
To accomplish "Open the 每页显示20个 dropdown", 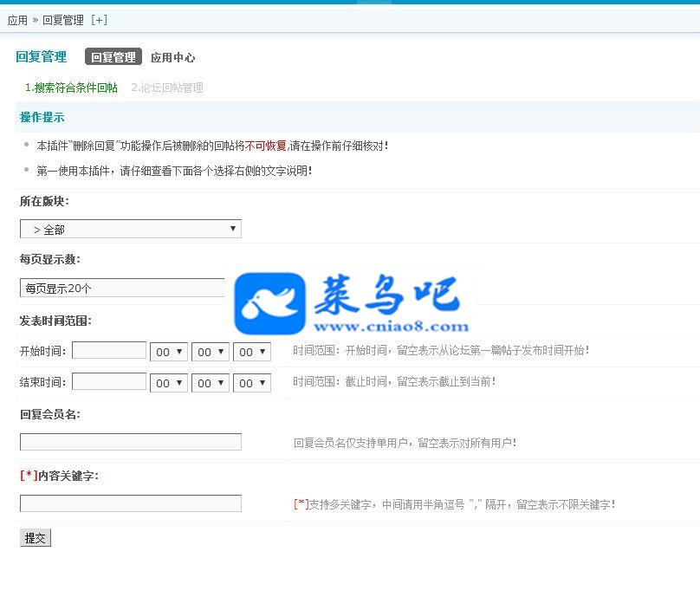I will (x=123, y=288).
